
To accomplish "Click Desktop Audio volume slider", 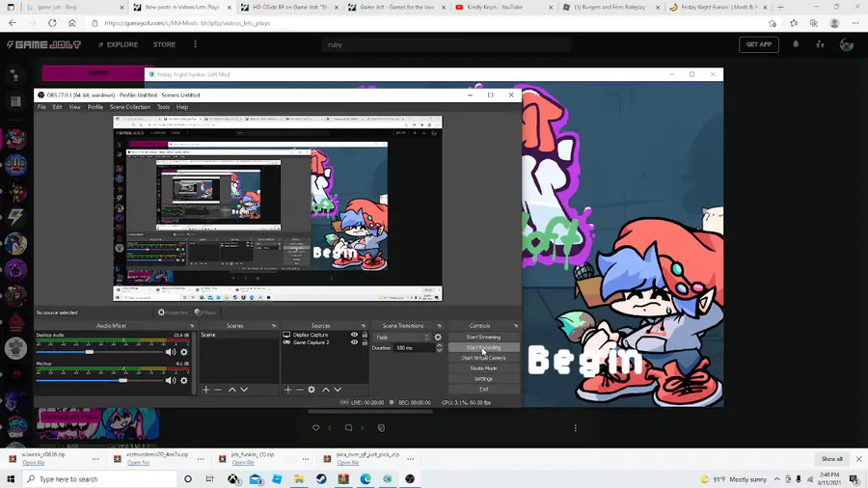I will tap(99, 352).
